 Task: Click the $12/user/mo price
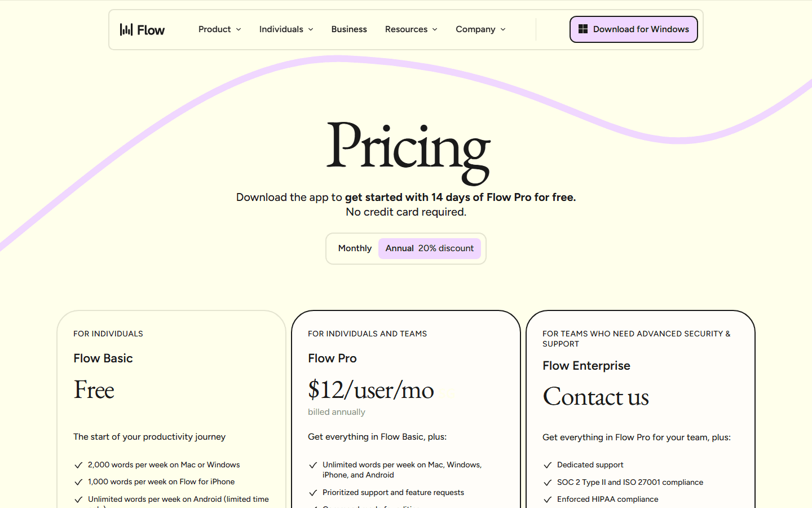371,390
